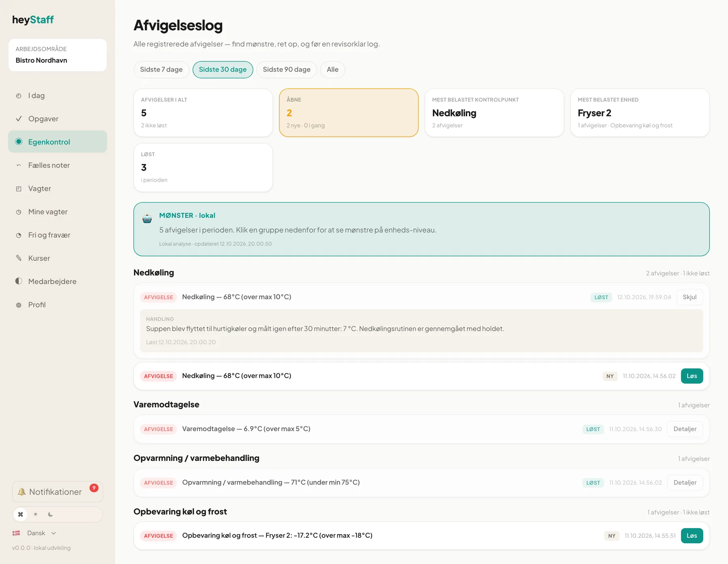The height and width of the screenshot is (564, 728).
Task: Click the Kurser pencil icon
Action: click(19, 258)
